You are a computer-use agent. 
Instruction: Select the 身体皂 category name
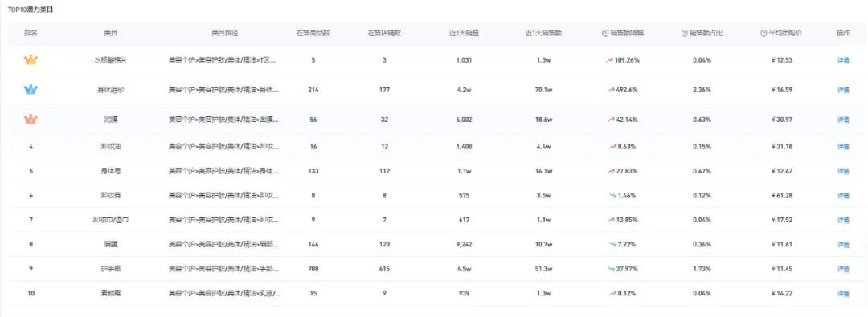click(110, 172)
